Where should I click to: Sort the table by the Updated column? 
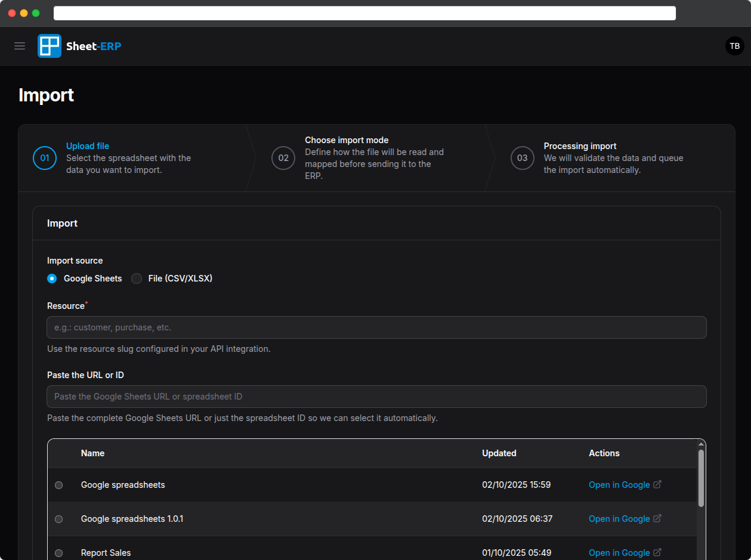[499, 453]
